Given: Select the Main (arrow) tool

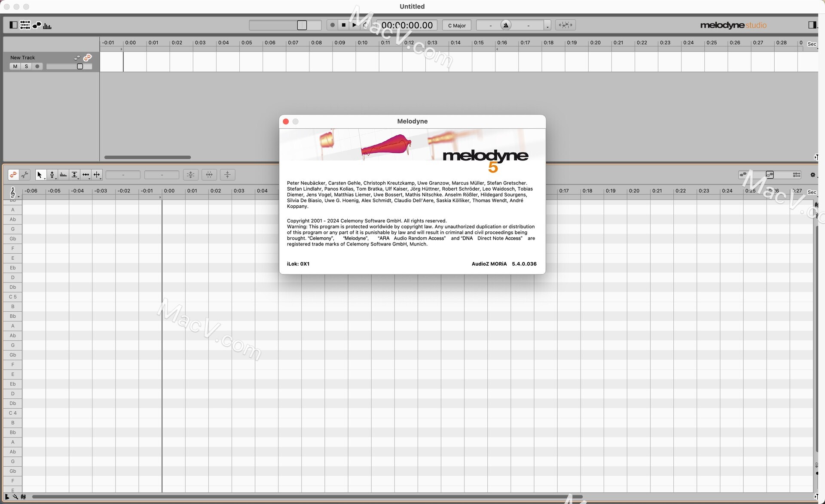Looking at the screenshot, I should click(x=40, y=175).
